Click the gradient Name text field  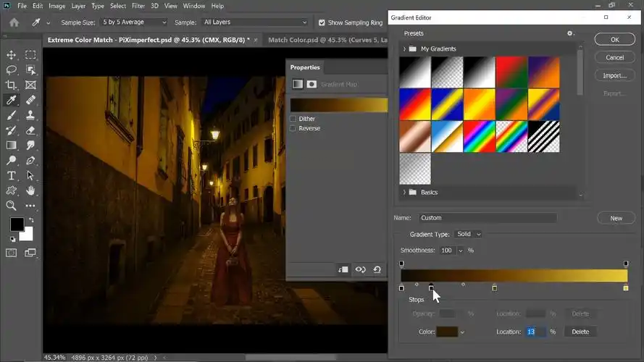click(x=487, y=218)
